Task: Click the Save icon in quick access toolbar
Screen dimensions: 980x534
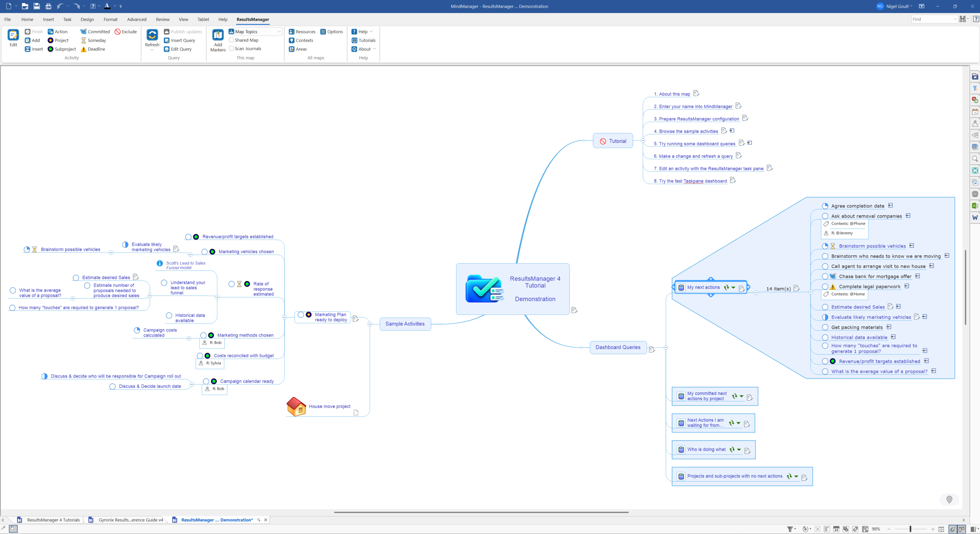Action: pyautogui.click(x=37, y=6)
